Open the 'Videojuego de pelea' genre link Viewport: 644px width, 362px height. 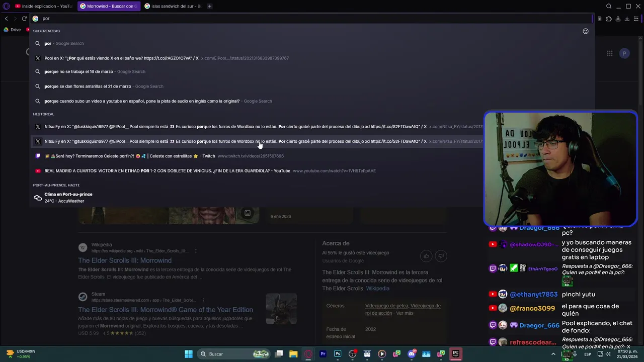(x=387, y=306)
